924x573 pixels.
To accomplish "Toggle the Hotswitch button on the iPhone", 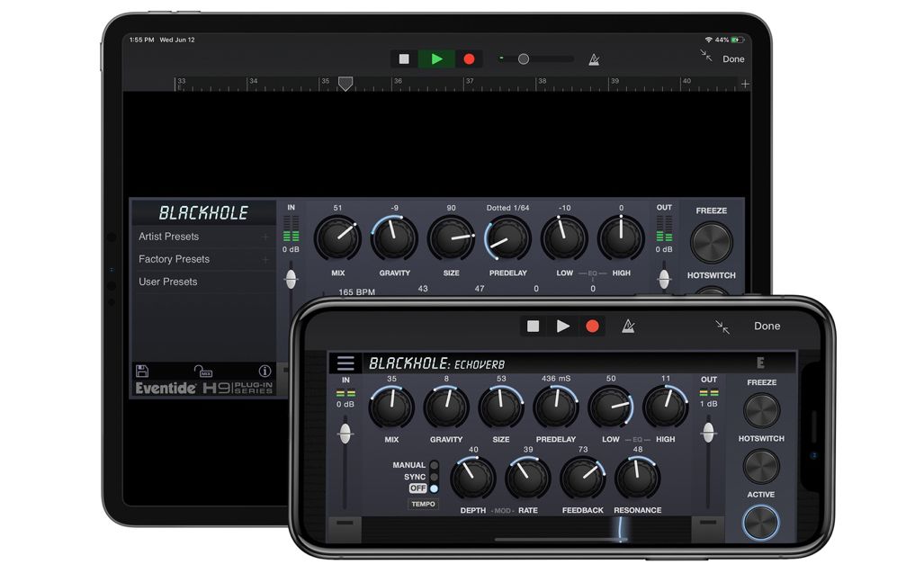I will click(x=761, y=467).
